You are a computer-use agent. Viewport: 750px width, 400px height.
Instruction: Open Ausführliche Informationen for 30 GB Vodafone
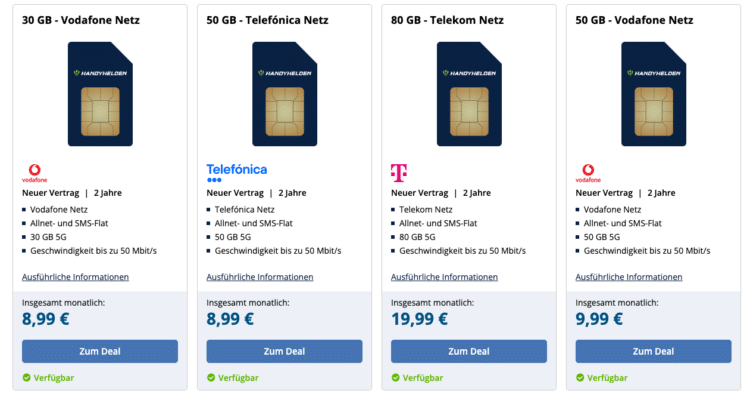click(x=76, y=277)
